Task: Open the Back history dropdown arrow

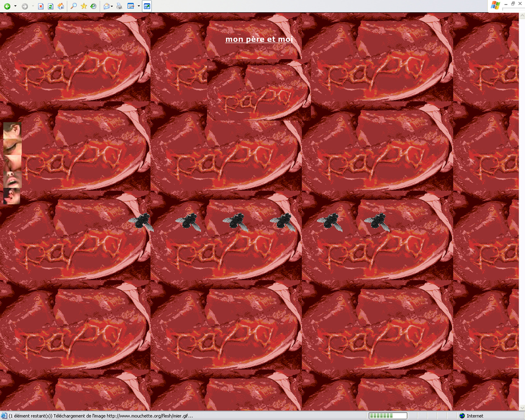Action: [x=15, y=6]
